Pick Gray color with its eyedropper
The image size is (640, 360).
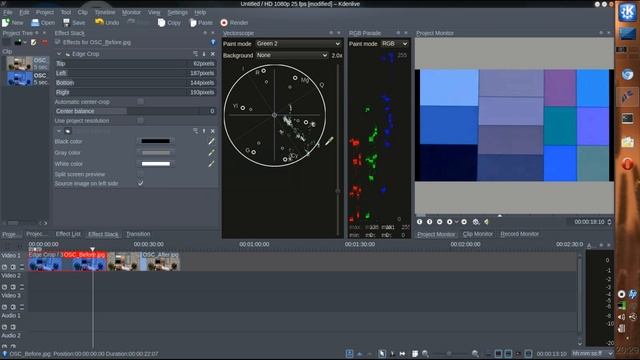tap(211, 153)
